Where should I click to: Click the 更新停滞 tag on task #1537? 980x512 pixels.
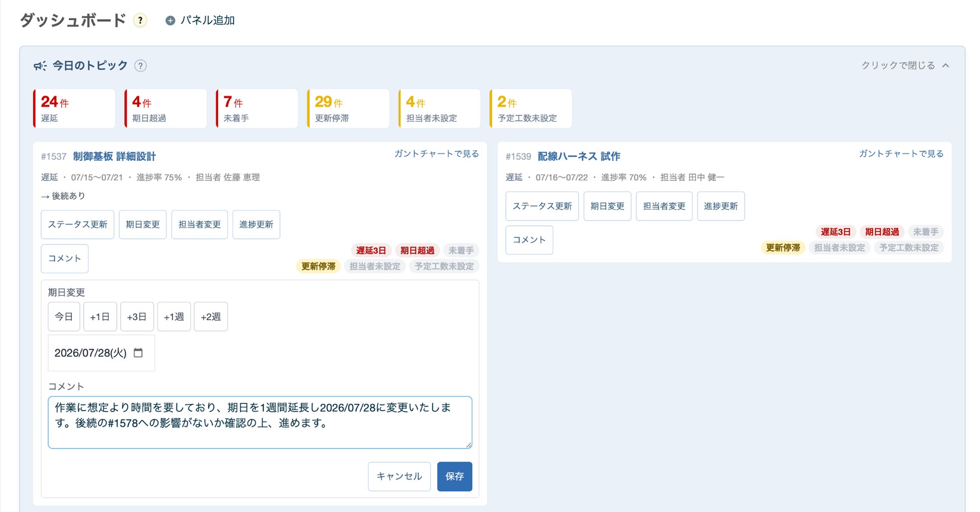[x=318, y=266]
